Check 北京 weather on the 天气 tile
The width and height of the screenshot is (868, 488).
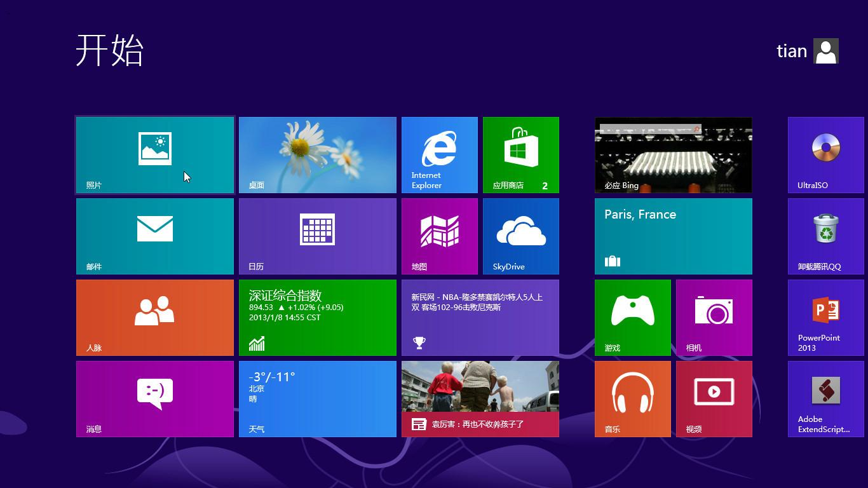317,398
